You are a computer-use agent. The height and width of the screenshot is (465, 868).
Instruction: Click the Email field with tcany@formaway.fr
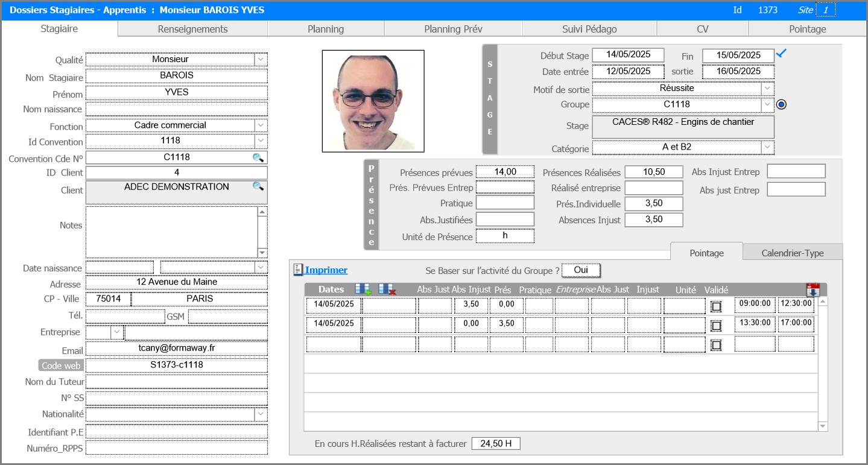pos(176,349)
